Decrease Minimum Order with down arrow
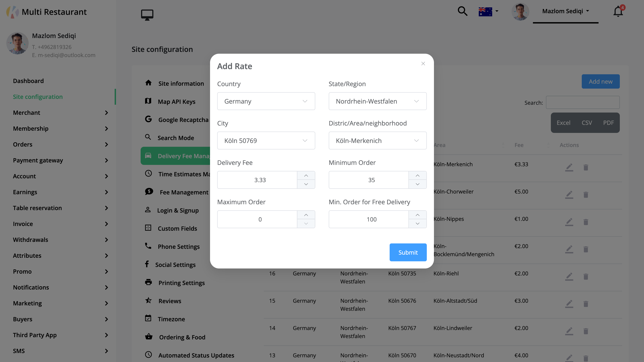Viewport: 644px width, 362px height. click(417, 184)
